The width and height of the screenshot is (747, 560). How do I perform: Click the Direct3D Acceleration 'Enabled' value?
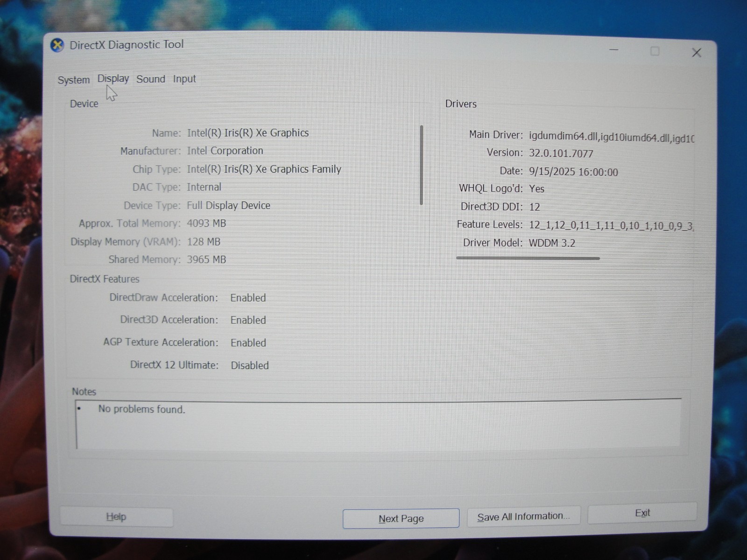tap(248, 320)
